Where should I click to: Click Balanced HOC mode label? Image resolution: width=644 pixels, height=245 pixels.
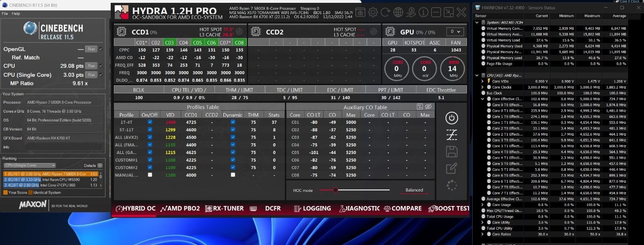(414, 190)
